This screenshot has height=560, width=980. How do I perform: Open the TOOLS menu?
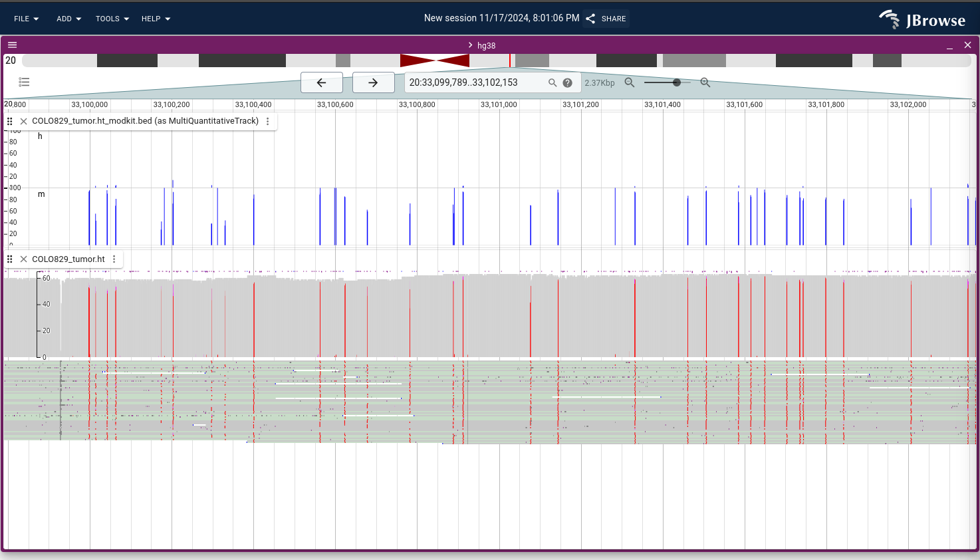112,19
